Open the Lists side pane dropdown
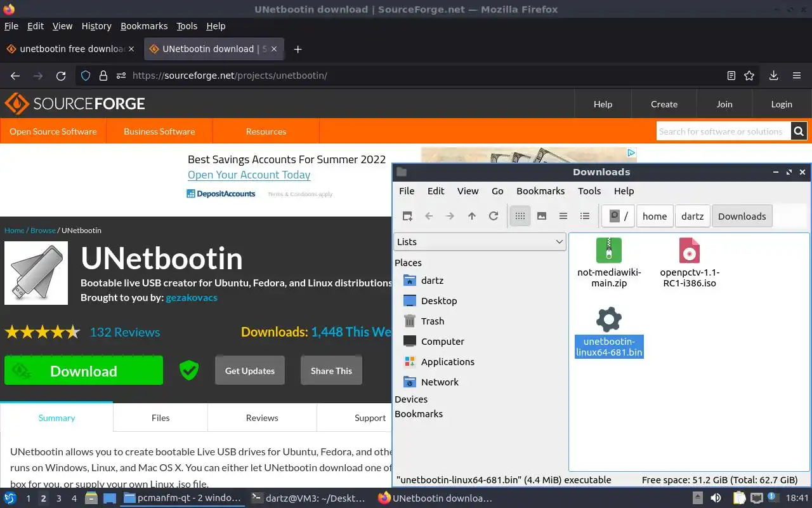Viewport: 812px width, 508px height. click(x=480, y=242)
